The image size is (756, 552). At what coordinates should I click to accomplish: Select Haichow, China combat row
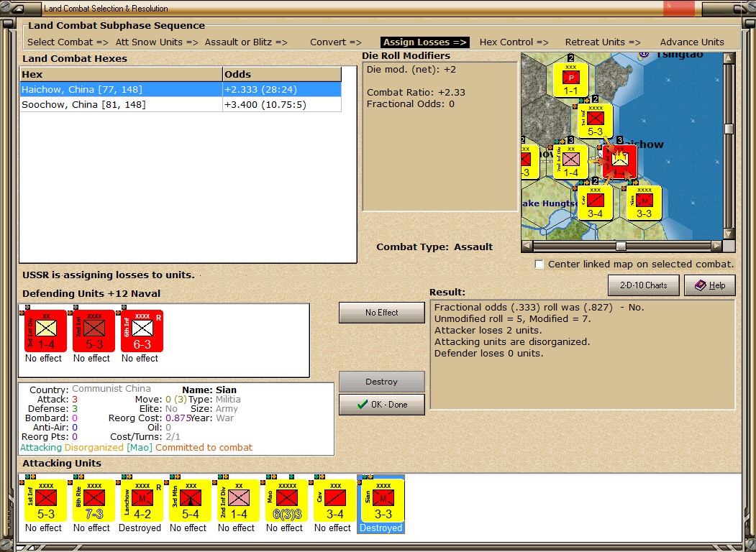[181, 89]
